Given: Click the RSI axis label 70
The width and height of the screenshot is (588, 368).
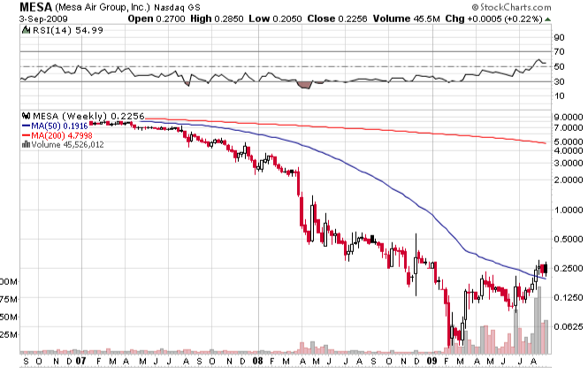Looking at the screenshot, I should point(559,52).
